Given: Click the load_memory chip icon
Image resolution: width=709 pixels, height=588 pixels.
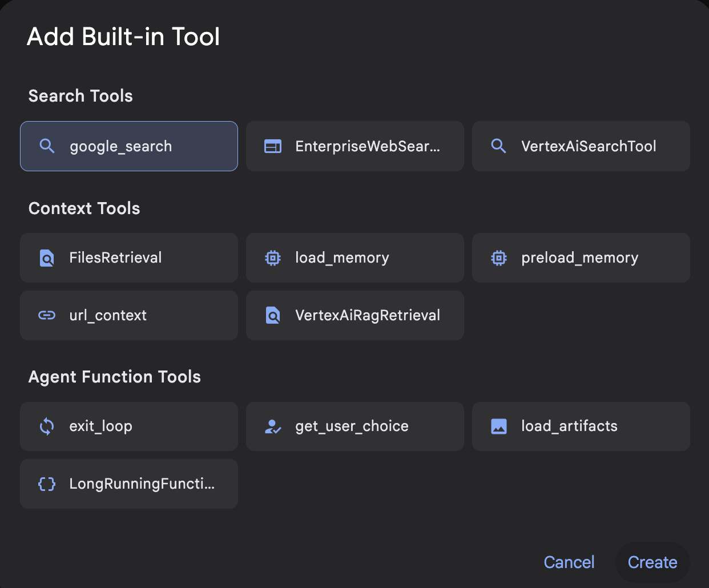Looking at the screenshot, I should coord(273,257).
